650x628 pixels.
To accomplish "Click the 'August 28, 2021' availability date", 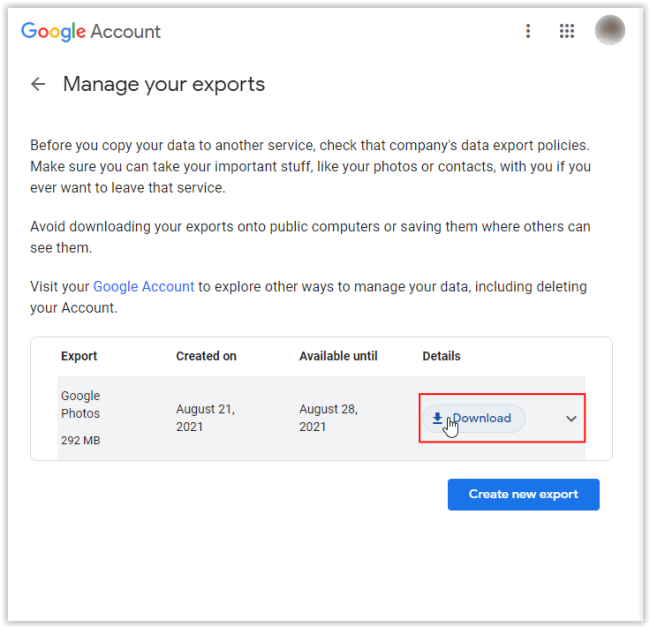I will coord(328,418).
